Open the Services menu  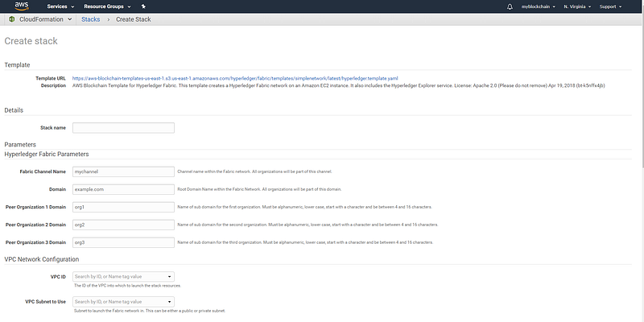[x=61, y=6]
